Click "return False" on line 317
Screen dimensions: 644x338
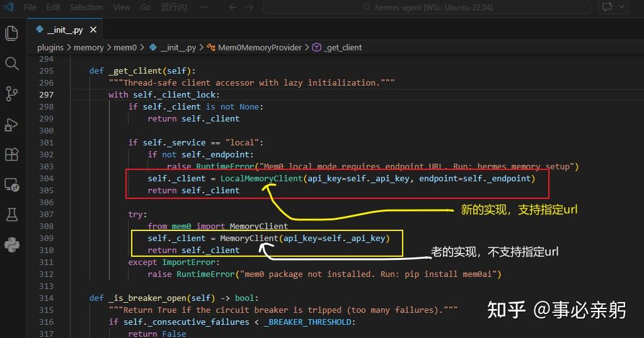pyautogui.click(x=157, y=334)
